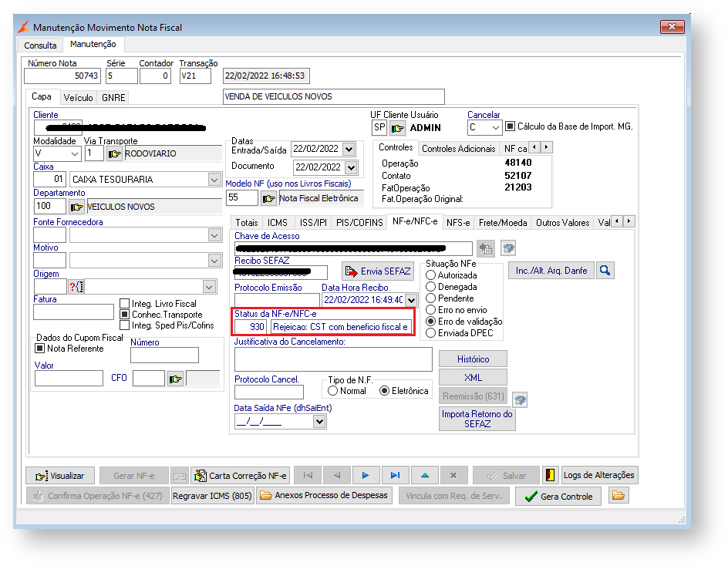Open the Controles Adicionais tab
This screenshot has height=566, width=728.
458,149
